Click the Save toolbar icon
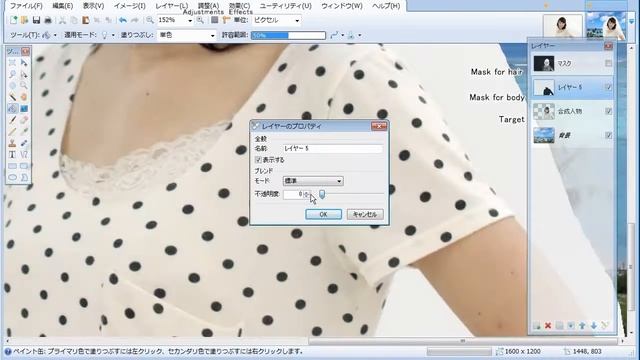This screenshot has height=360, width=640. (36, 20)
